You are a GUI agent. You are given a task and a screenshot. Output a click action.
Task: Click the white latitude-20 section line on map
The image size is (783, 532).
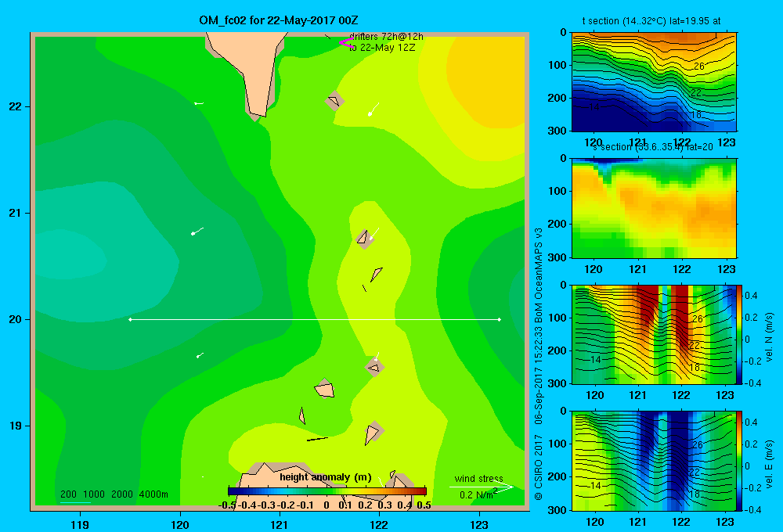(315, 319)
